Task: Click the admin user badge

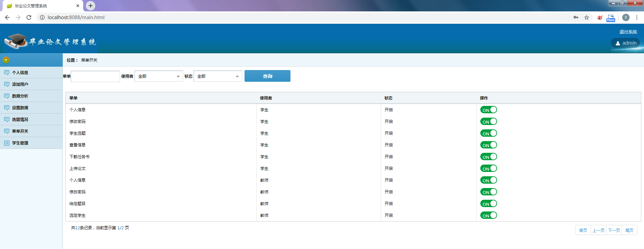Action: point(626,43)
